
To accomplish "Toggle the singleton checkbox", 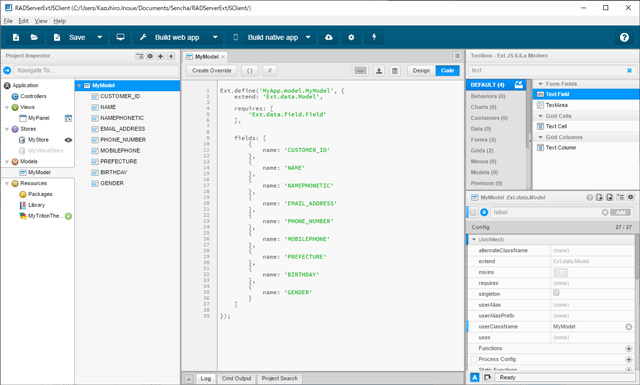I will coord(556,293).
